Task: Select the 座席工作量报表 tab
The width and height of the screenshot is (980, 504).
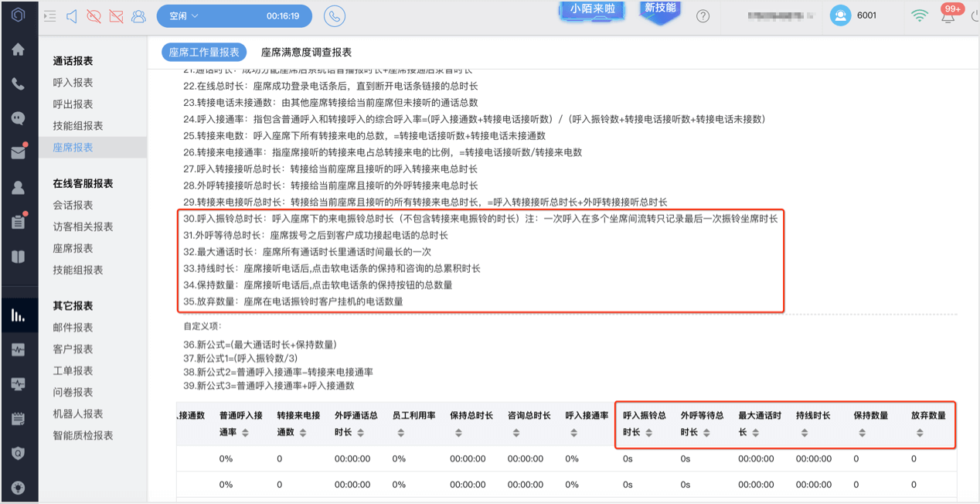Action: click(x=204, y=53)
